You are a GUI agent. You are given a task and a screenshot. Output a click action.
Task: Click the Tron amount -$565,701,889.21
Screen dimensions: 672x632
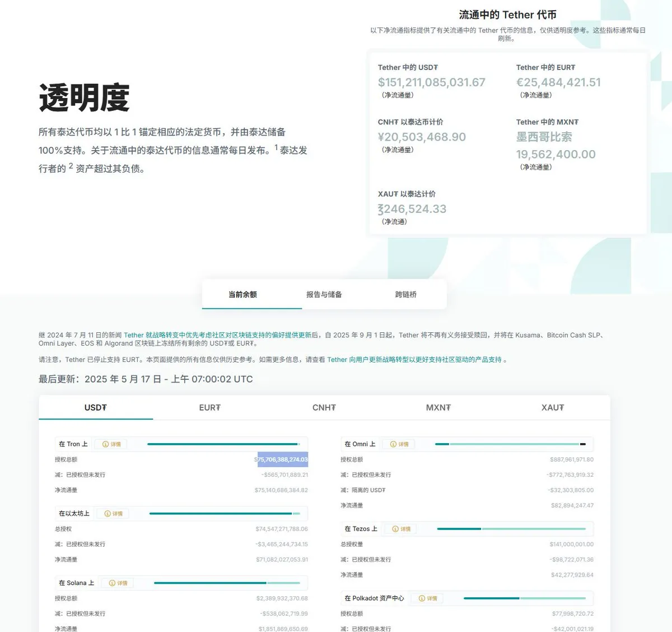coord(284,475)
